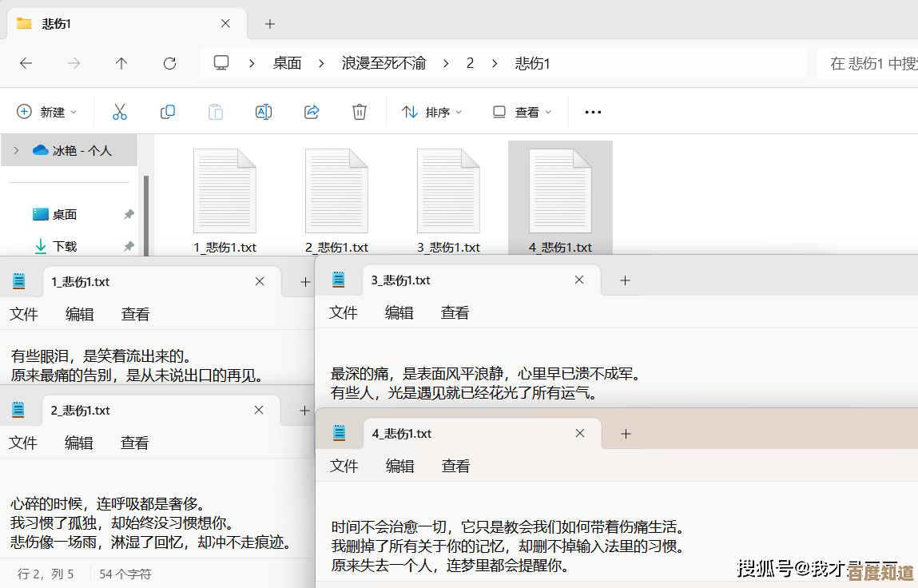Click the Back navigation button

click(x=27, y=63)
